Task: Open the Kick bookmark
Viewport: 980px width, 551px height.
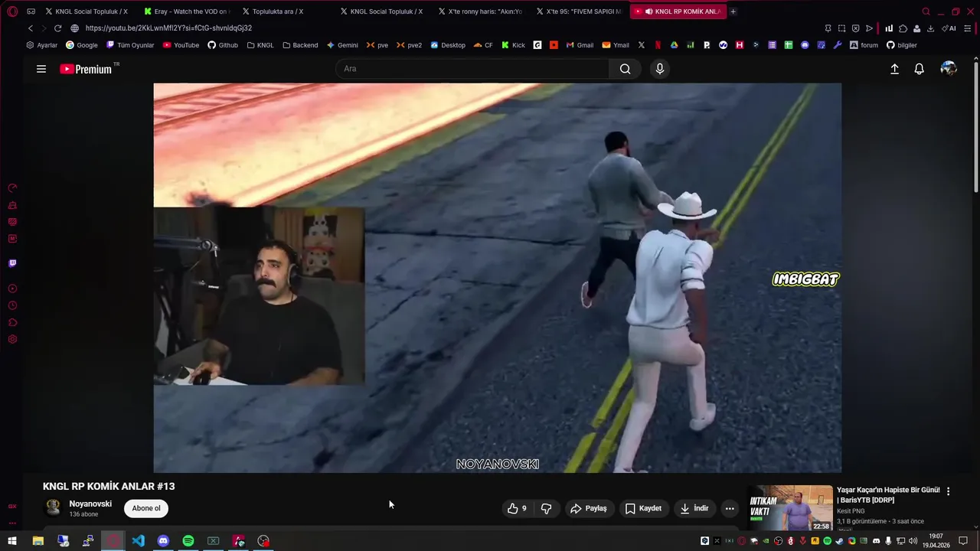Action: click(513, 45)
